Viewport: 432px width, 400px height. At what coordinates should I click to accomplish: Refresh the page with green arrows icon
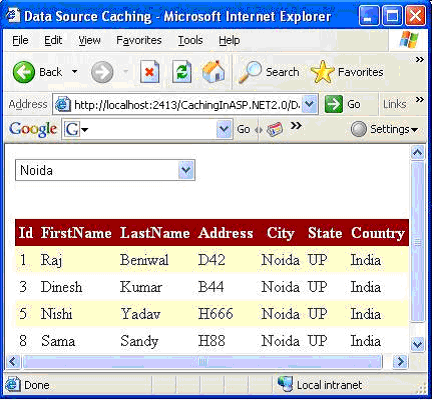pos(182,72)
